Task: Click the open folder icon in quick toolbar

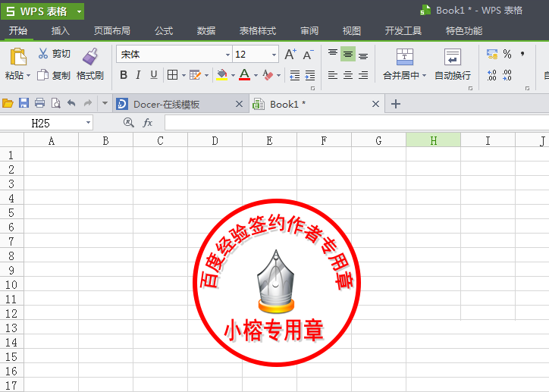Action: [8, 103]
